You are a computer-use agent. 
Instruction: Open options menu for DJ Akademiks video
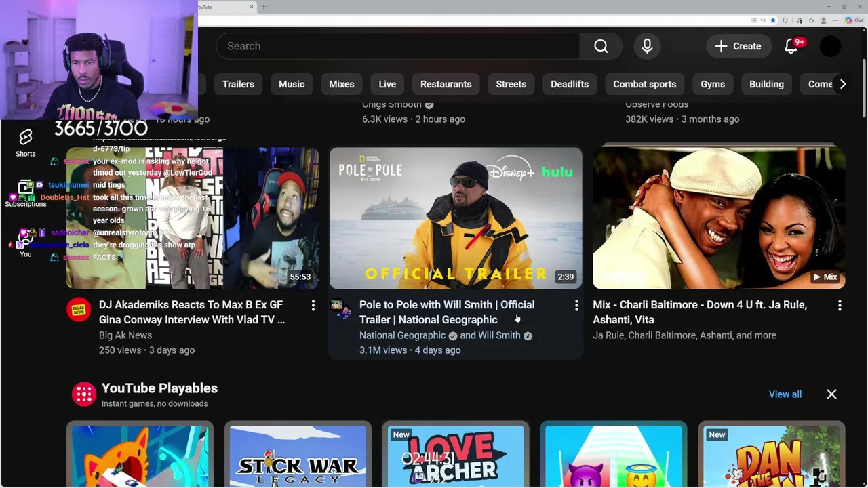tap(313, 306)
